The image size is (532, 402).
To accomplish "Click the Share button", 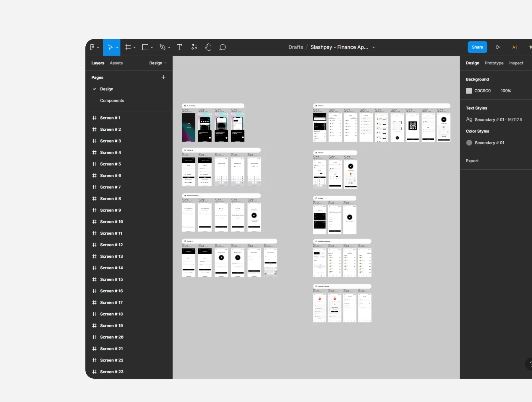I will point(477,47).
